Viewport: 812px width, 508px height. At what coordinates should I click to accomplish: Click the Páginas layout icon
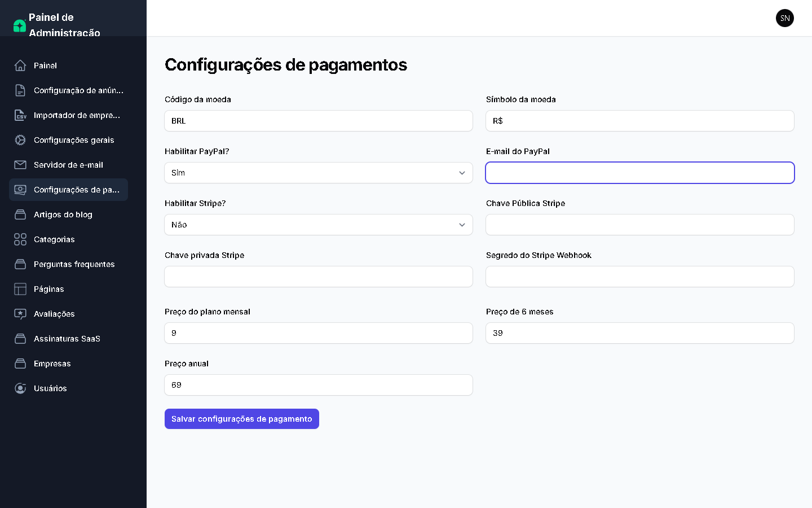[x=20, y=289]
